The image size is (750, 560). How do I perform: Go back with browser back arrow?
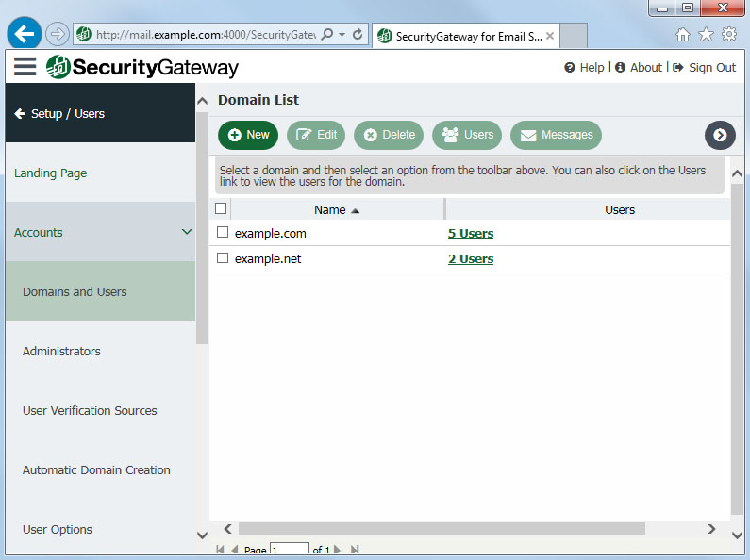point(24,33)
